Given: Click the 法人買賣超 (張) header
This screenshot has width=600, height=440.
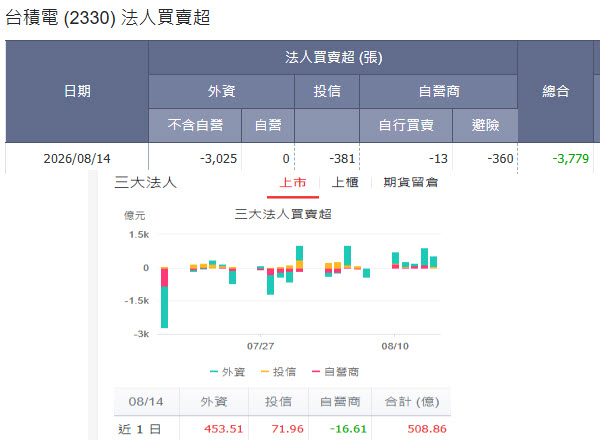Looking at the screenshot, I should 333,57.
